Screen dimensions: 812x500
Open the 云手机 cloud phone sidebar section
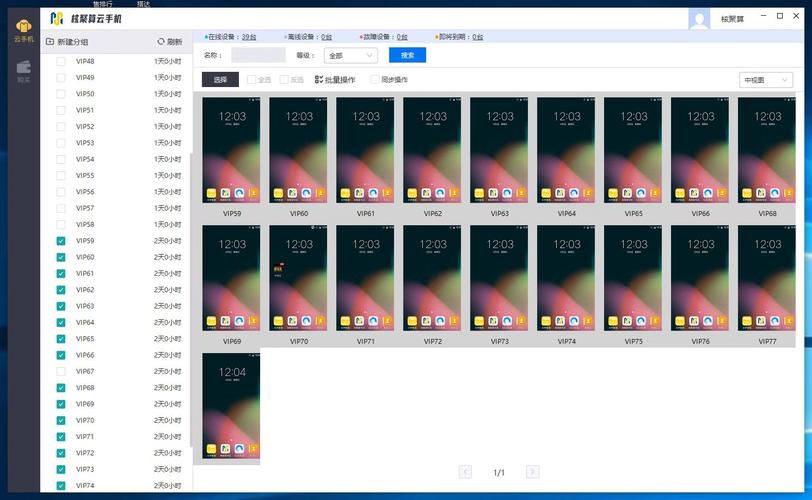point(23,31)
